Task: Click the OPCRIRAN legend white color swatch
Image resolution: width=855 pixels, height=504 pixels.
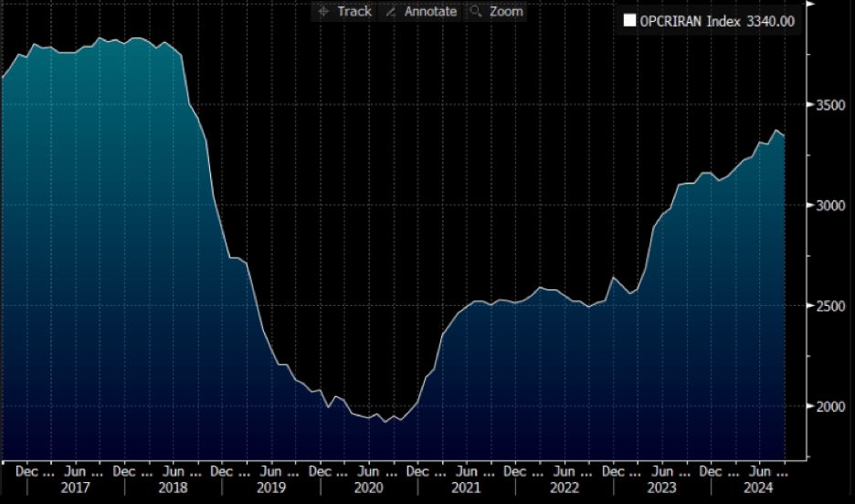Action: click(629, 21)
